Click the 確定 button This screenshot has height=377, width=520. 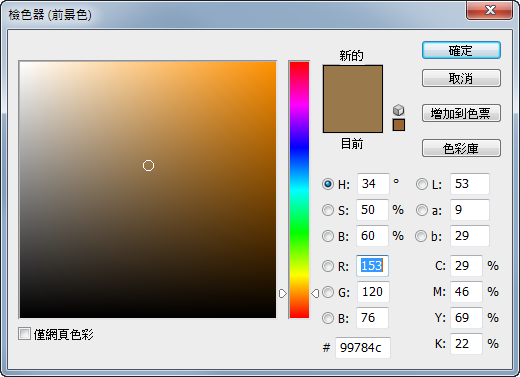[461, 50]
